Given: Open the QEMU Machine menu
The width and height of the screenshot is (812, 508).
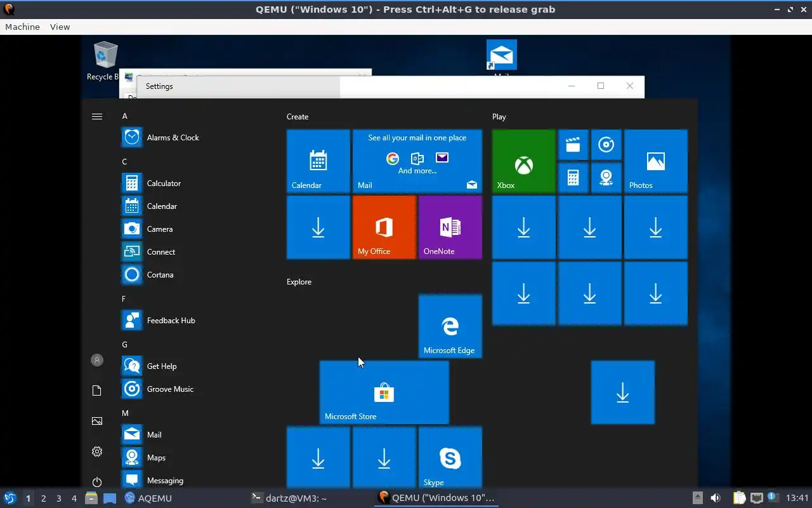Looking at the screenshot, I should click(22, 27).
